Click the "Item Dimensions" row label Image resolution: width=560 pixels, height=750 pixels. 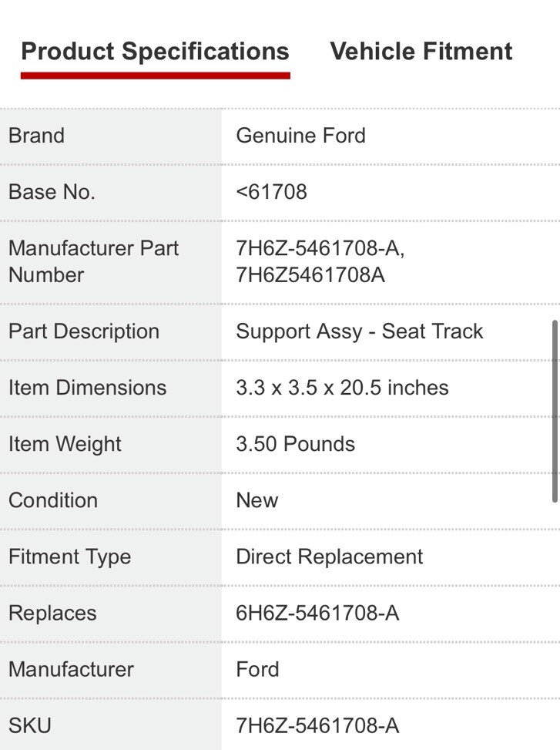87,388
